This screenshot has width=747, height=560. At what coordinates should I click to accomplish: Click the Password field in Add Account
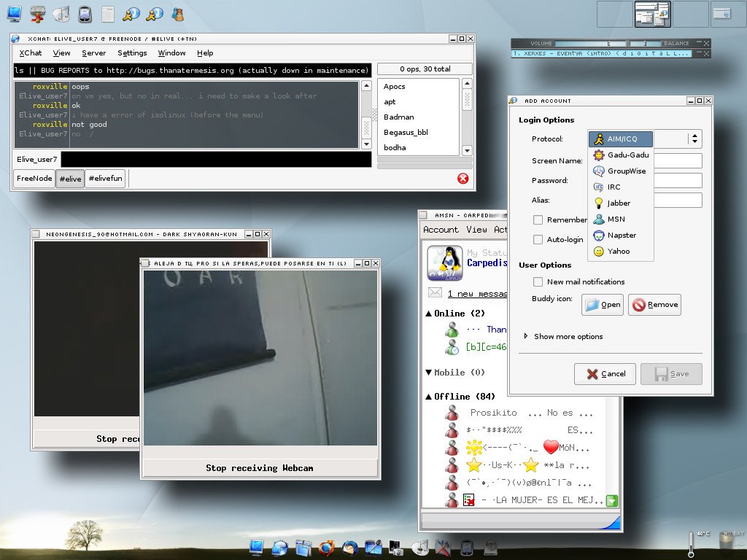(678, 181)
